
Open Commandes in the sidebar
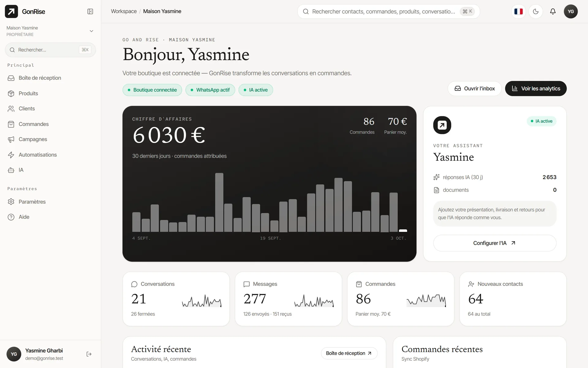pyautogui.click(x=50, y=124)
